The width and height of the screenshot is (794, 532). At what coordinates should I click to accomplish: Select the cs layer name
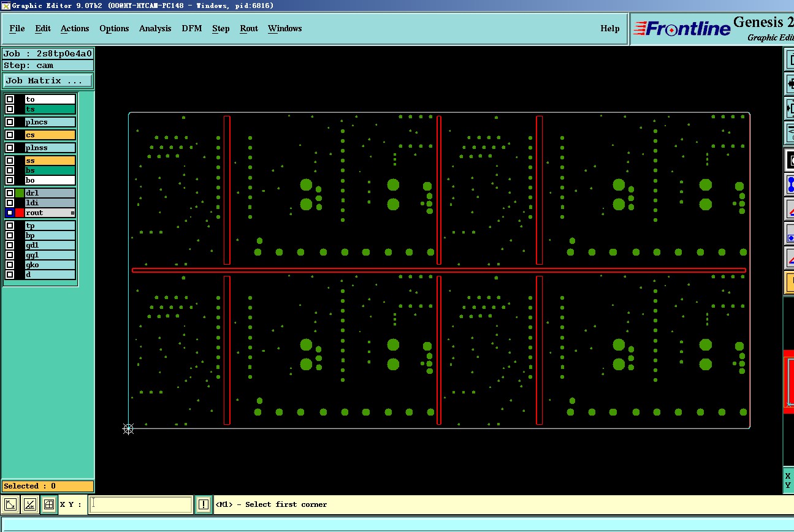point(50,135)
